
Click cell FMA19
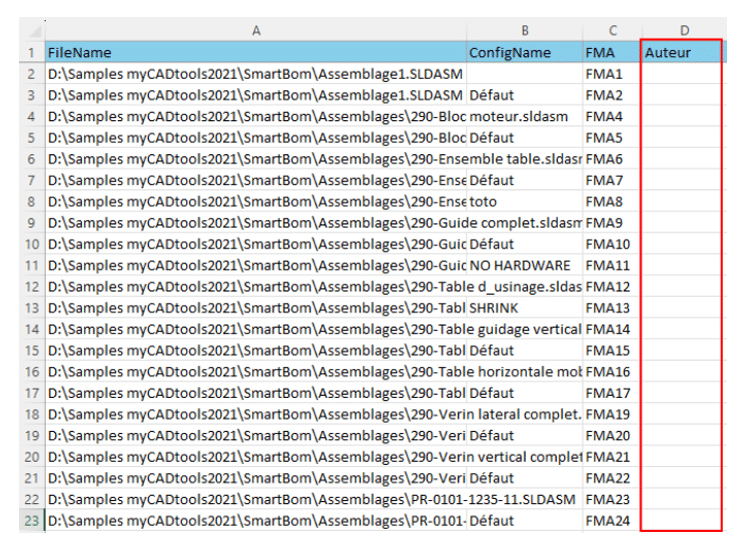click(612, 414)
